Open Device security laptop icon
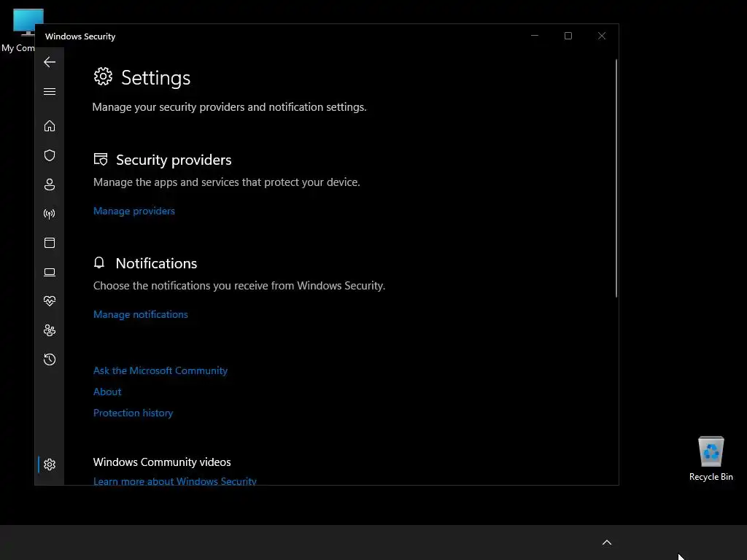This screenshot has height=560, width=747. (x=50, y=272)
